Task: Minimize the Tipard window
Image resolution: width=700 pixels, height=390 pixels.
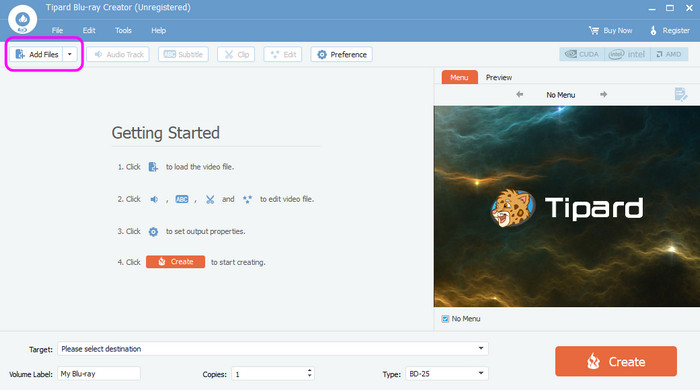Action: 652,8
